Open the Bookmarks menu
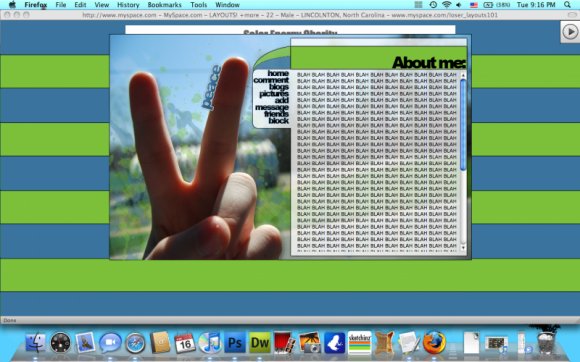580x362 pixels. tap(165, 5)
